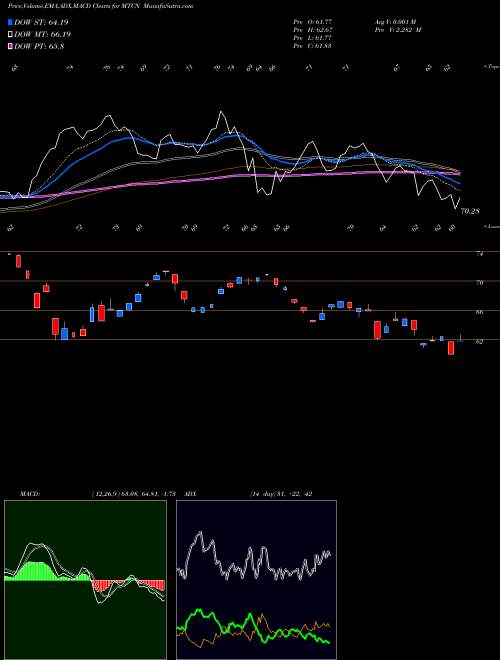Click the chart title mentioning MTCN MunafaSutra.com
Image resolution: width=500 pixels, height=660 pixels.
(100, 6)
